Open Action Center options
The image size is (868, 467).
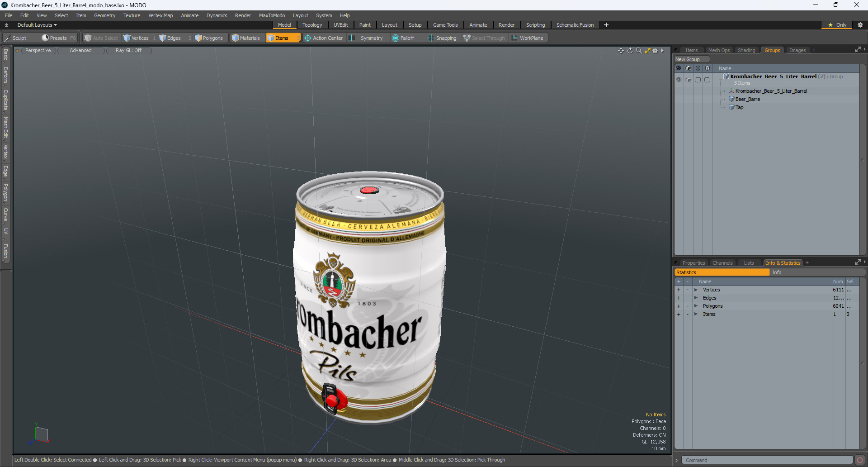[324, 38]
